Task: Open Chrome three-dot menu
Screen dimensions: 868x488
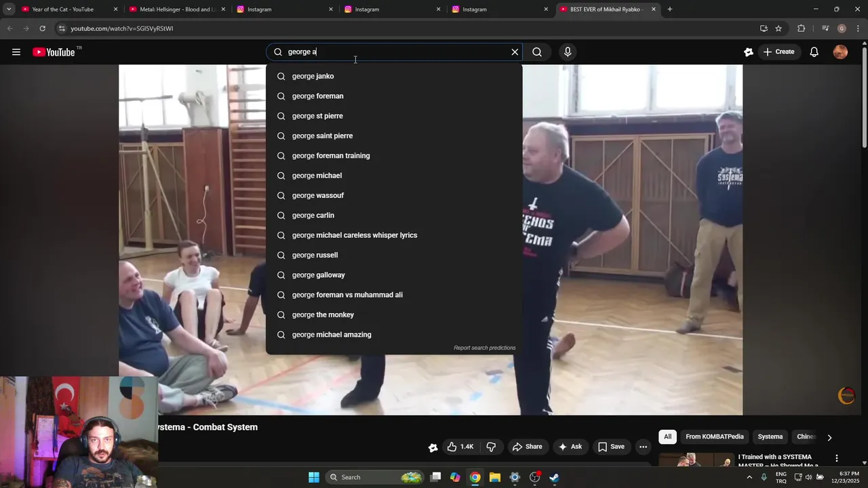Action: point(858,28)
